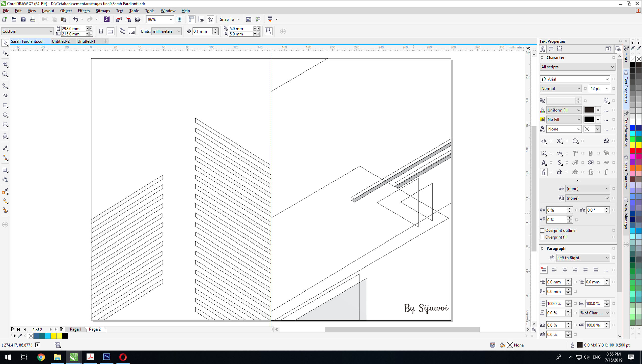Select the Zoom tool in toolbox

point(5,74)
